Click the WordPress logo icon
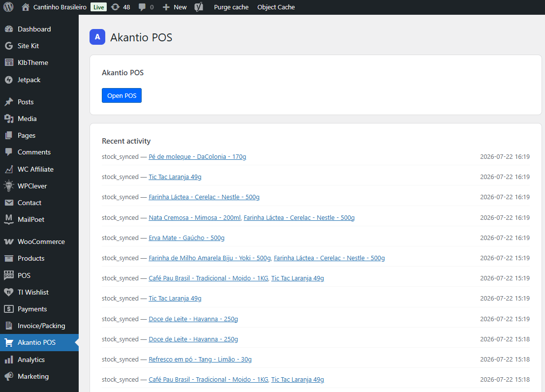 (8, 7)
